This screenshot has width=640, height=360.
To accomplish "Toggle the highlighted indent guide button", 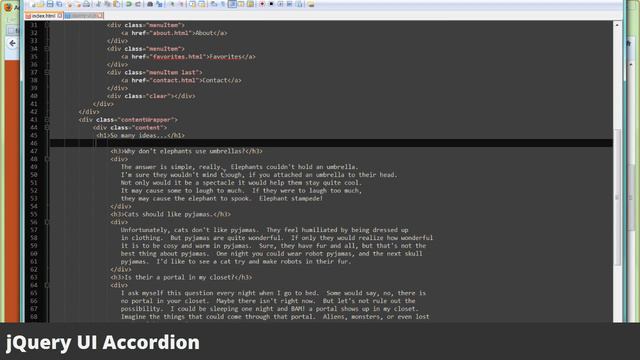I will point(232,4).
